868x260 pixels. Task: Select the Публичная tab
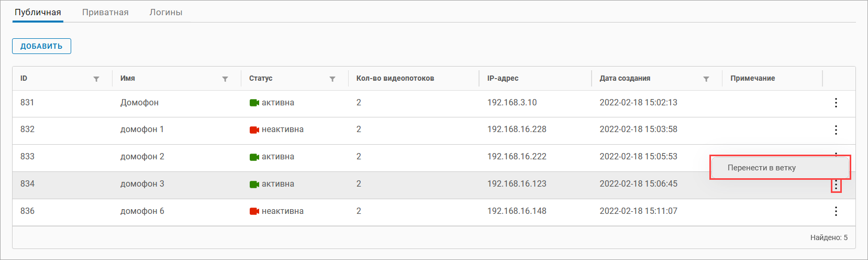38,12
